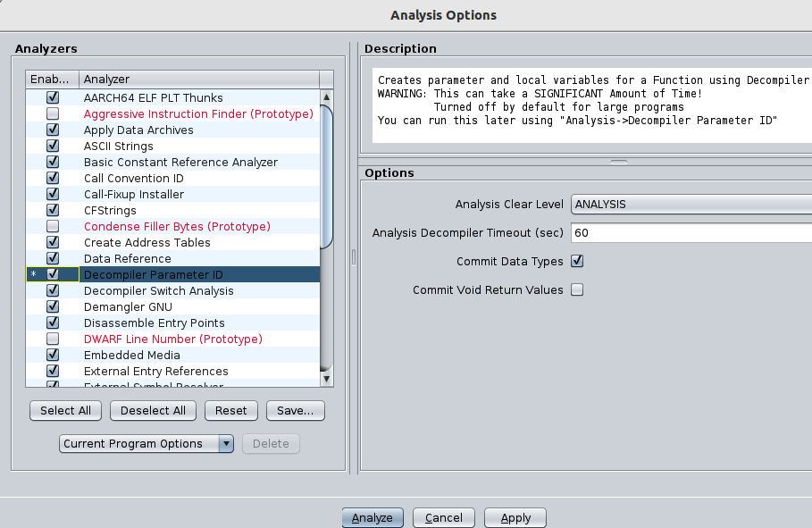Apply the analysis option changes
The width and height of the screenshot is (812, 528).
[x=515, y=518]
